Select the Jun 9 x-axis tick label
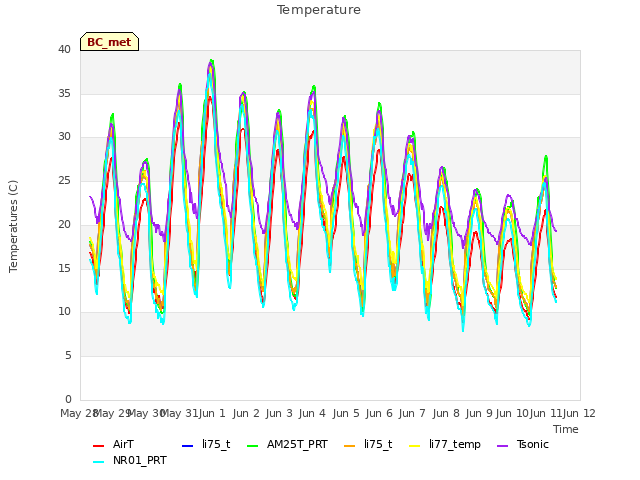 pos(479,413)
